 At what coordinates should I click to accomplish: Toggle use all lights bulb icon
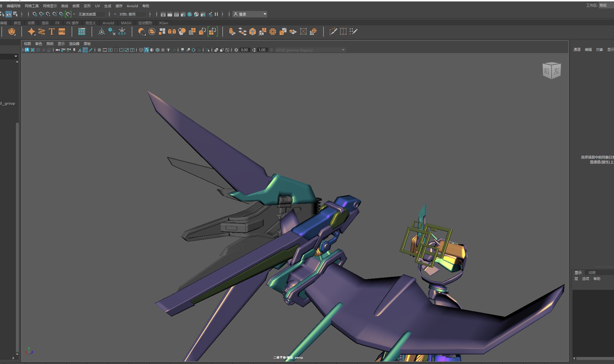pyautogui.click(x=168, y=50)
